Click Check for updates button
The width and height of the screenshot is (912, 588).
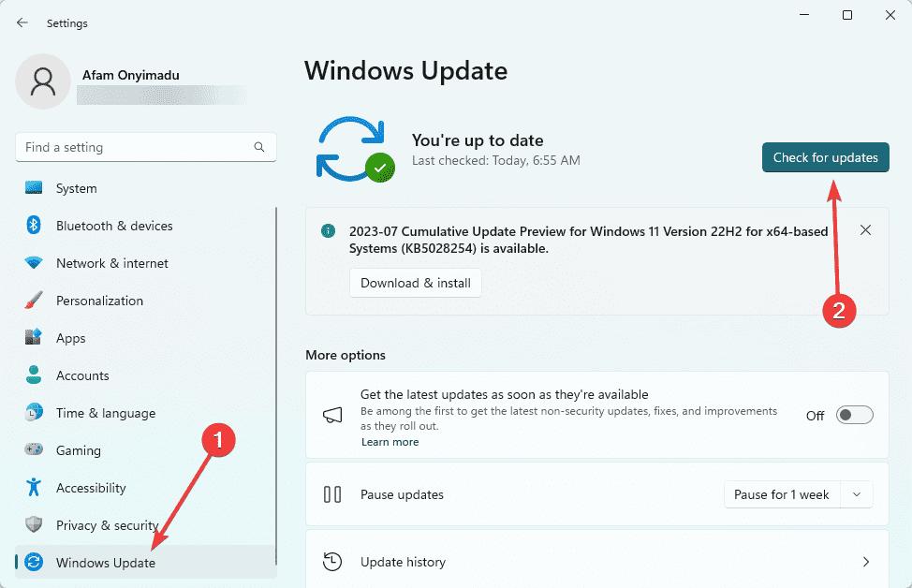click(x=825, y=157)
